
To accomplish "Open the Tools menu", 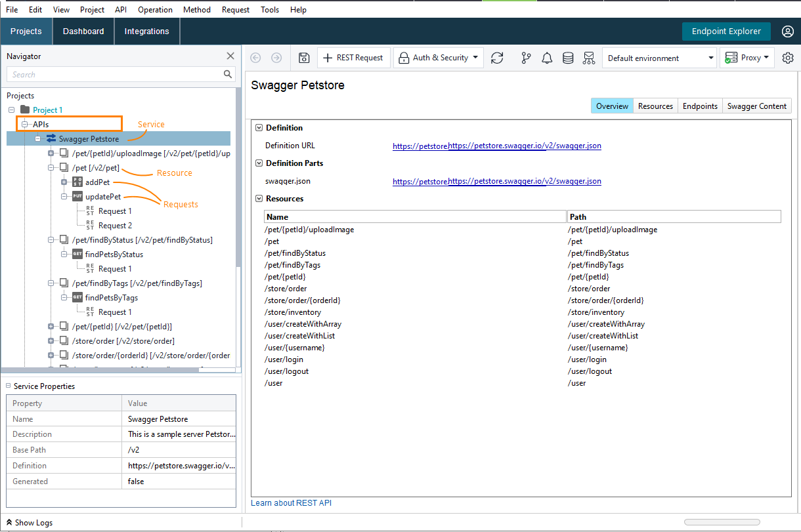I will tap(270, 10).
